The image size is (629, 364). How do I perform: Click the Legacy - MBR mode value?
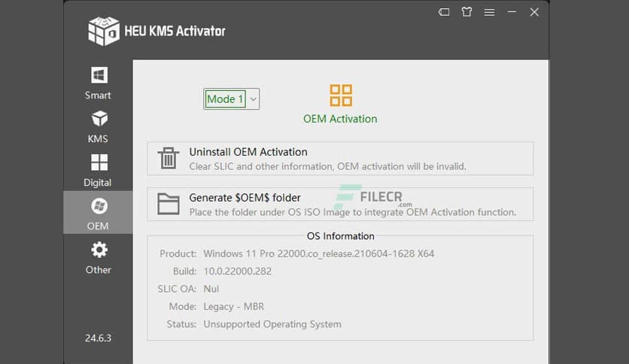pyautogui.click(x=234, y=307)
